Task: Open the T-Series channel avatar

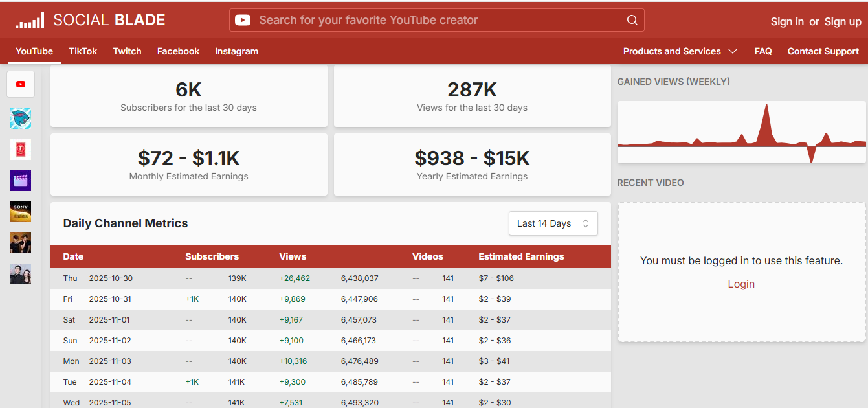Action: [21, 150]
